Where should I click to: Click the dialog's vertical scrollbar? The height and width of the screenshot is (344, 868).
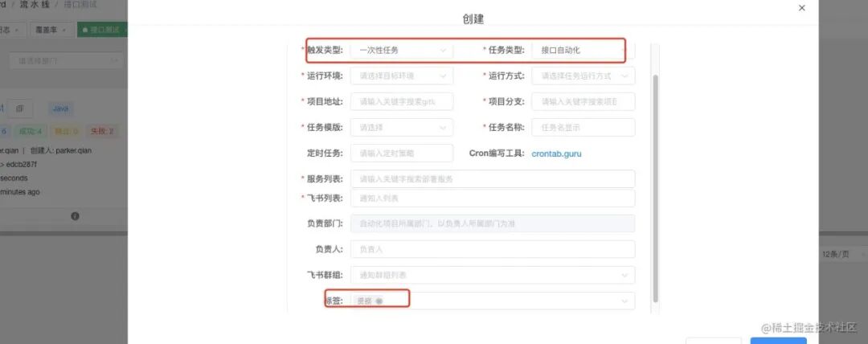click(x=656, y=188)
